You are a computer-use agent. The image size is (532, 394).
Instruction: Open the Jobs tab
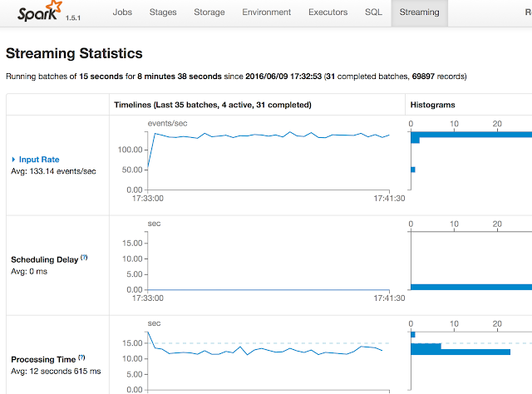[121, 12]
